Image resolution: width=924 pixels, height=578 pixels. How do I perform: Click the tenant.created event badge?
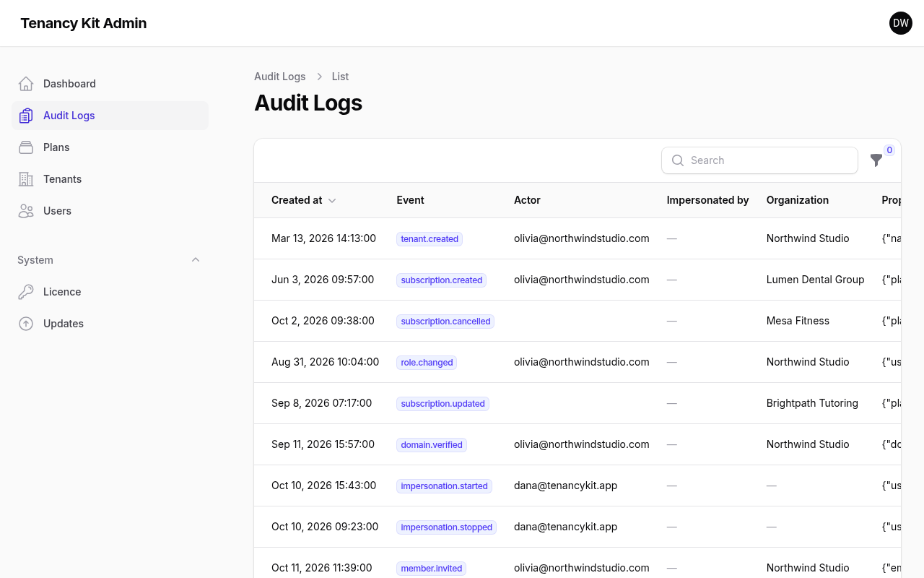coord(430,239)
